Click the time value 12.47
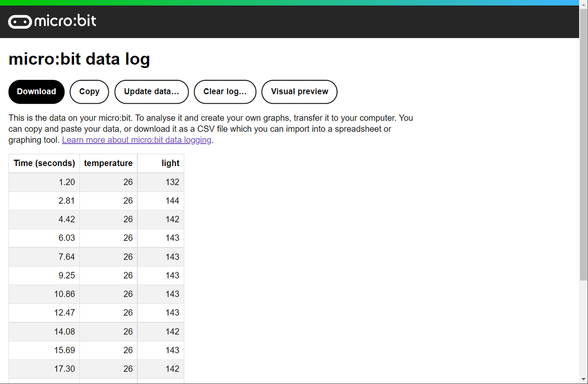The height and width of the screenshot is (384, 588). point(65,312)
